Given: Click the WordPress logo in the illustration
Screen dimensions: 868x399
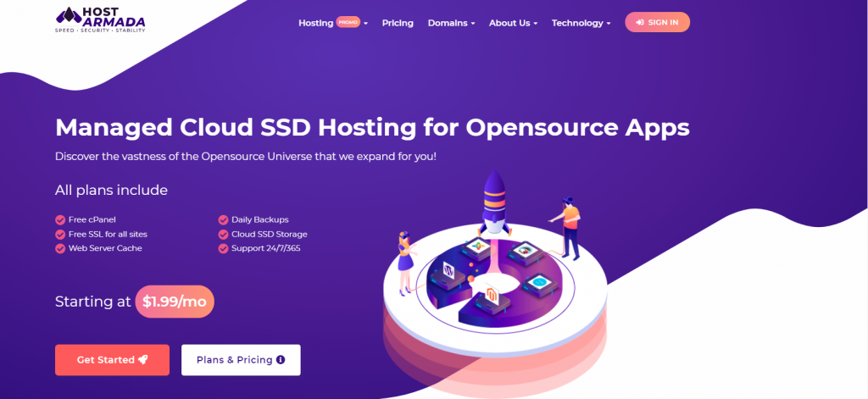Looking at the screenshot, I should tap(449, 272).
